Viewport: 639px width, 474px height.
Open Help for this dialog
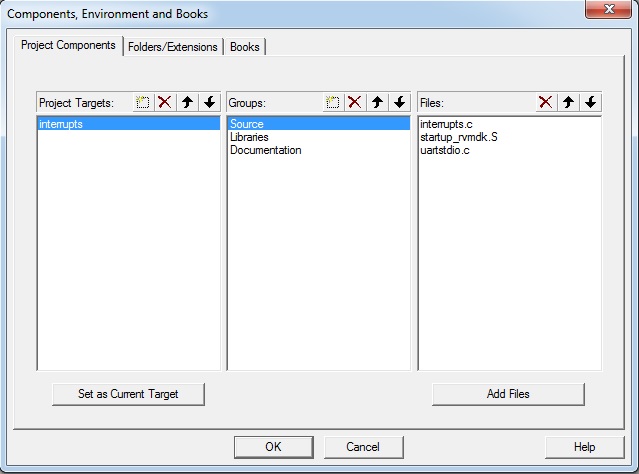click(x=584, y=447)
